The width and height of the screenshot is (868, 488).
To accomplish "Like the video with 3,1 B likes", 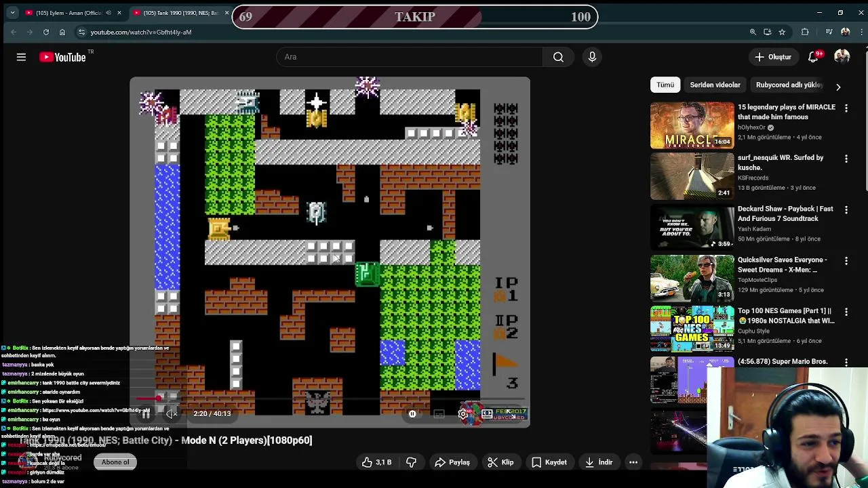I will point(376,462).
